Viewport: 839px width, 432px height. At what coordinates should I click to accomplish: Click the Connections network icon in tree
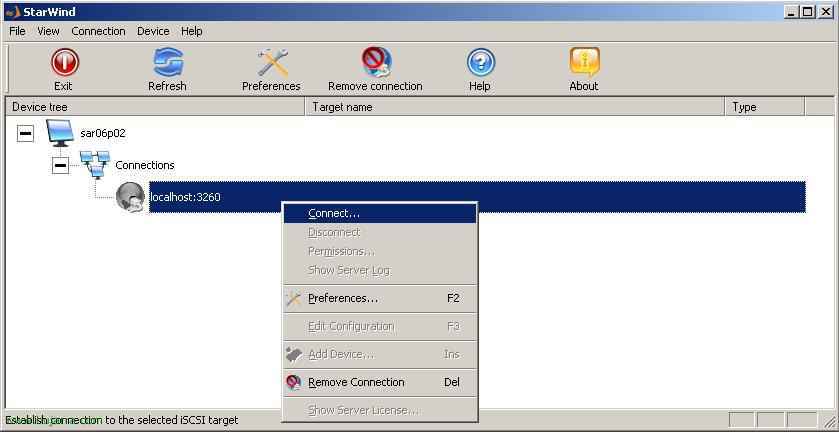(x=95, y=164)
